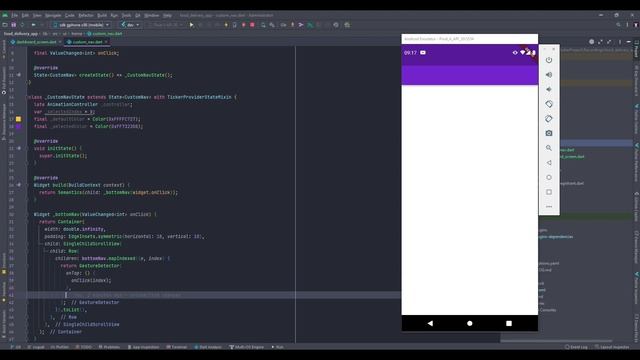Image resolution: width=640 pixels, height=360 pixels.
Task: Open the Window menu
Action: pyautogui.click(x=152, y=16)
